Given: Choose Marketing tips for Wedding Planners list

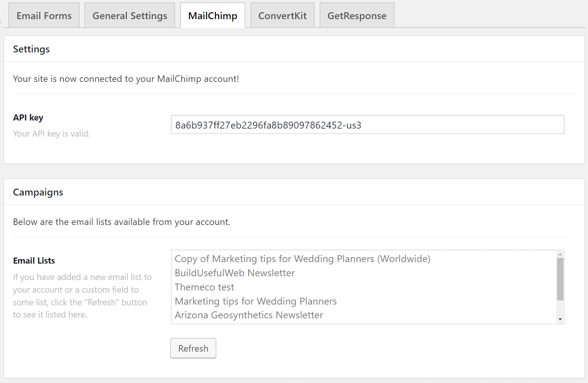Looking at the screenshot, I should tap(255, 301).
